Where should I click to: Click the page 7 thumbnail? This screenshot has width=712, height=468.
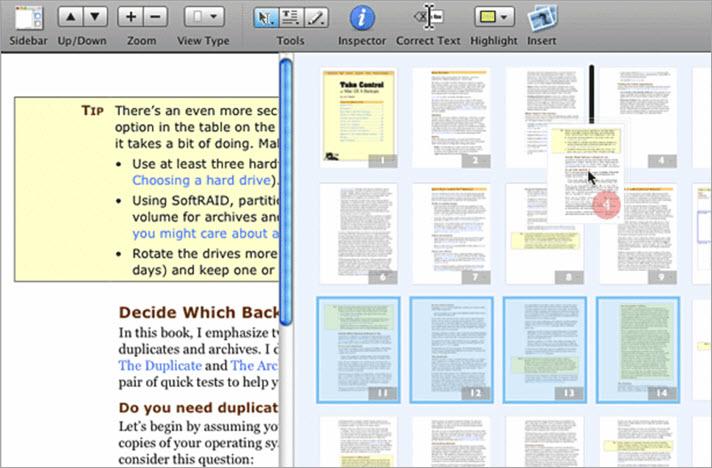click(451, 232)
